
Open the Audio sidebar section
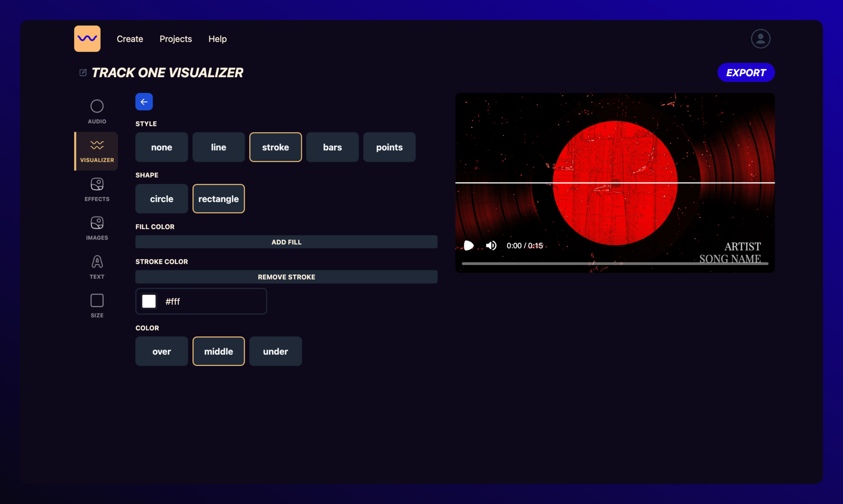click(97, 112)
